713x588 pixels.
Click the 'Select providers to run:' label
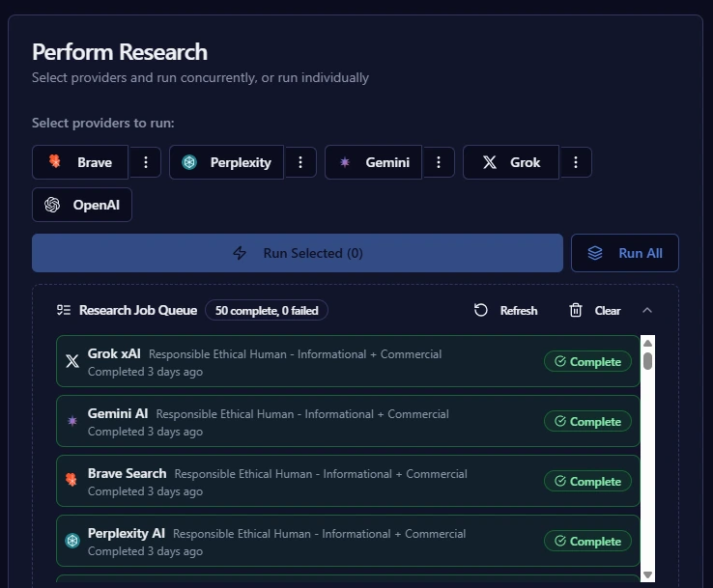pos(103,124)
